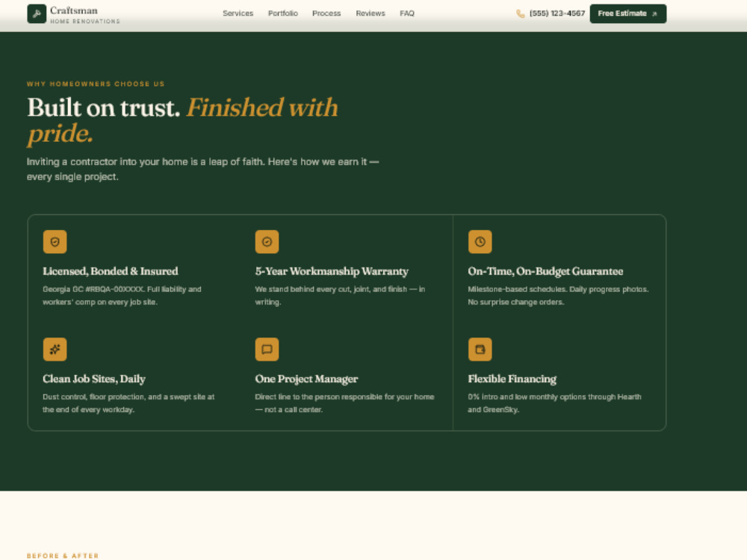Open the Services nav item
The image size is (747, 560).
tap(238, 13)
